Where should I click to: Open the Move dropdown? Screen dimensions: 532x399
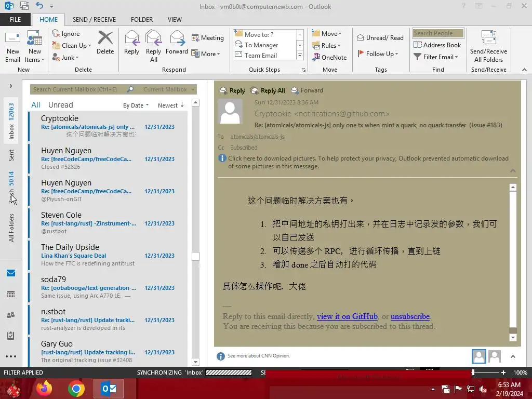tap(326, 34)
